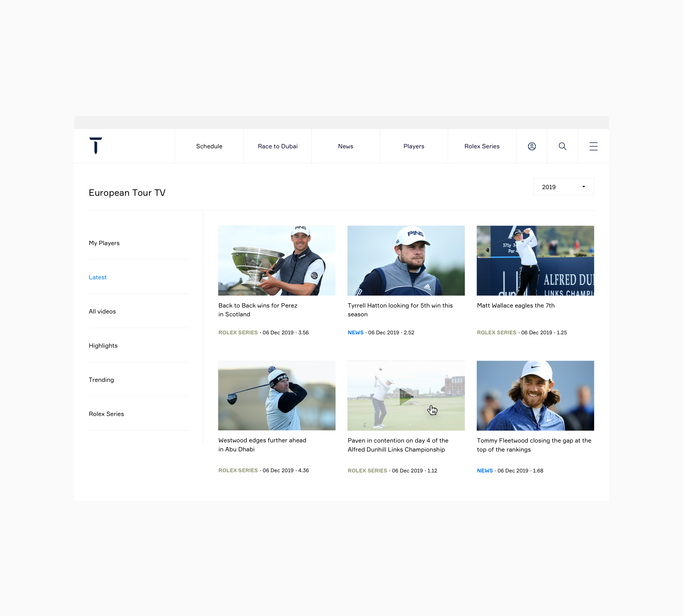Image resolution: width=683 pixels, height=616 pixels.
Task: Click the search magnifier icon
Action: pyautogui.click(x=562, y=146)
